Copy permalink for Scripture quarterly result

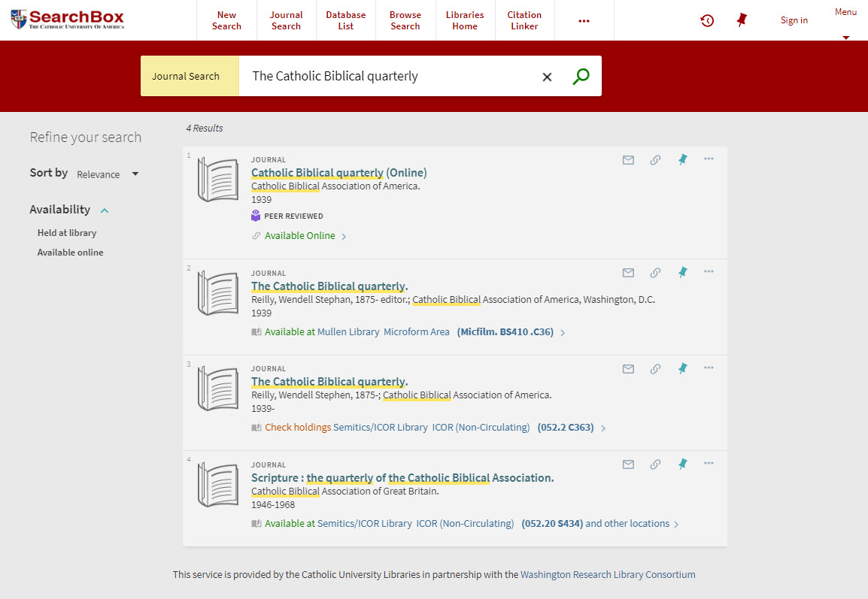(655, 464)
